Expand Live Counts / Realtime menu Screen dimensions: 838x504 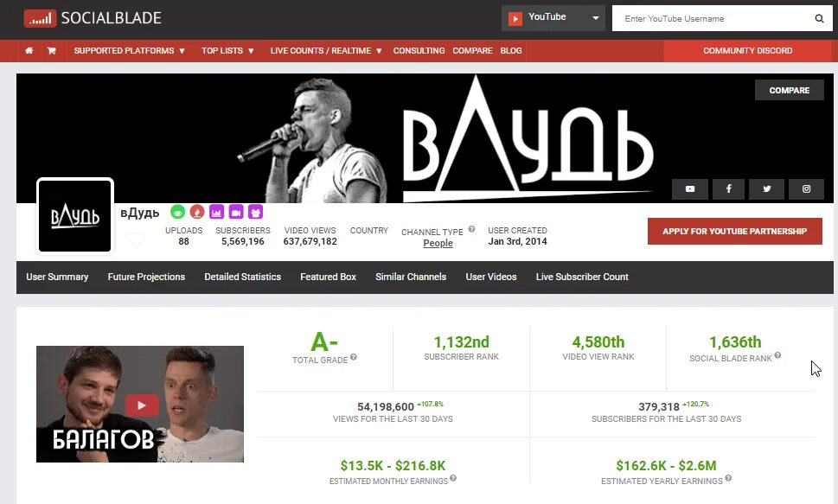[326, 51]
